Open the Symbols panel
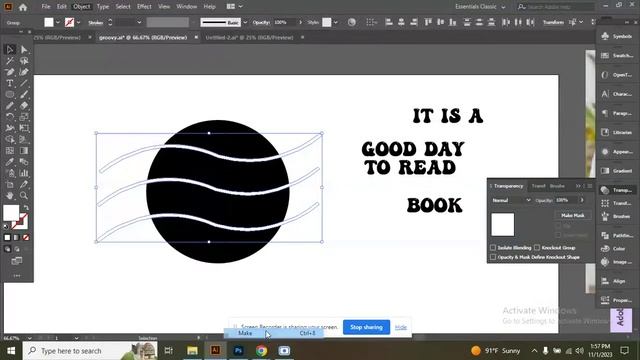Screen dimensions: 640x360 click(617, 36)
